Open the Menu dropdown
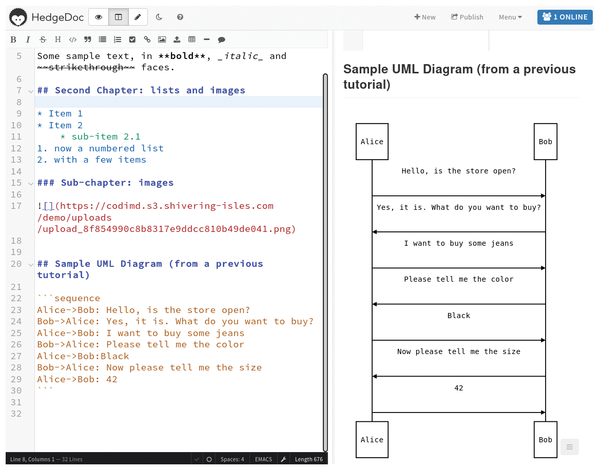600x470 pixels. coord(510,17)
